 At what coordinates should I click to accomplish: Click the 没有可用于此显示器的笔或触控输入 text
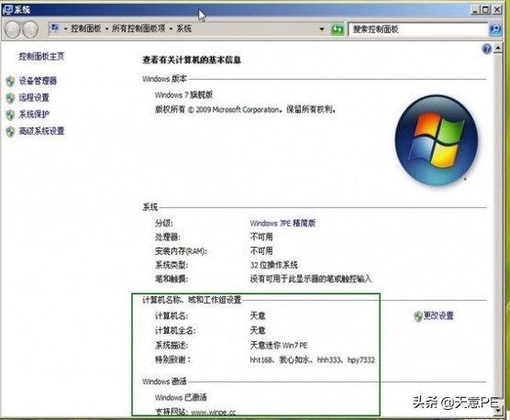coord(311,279)
